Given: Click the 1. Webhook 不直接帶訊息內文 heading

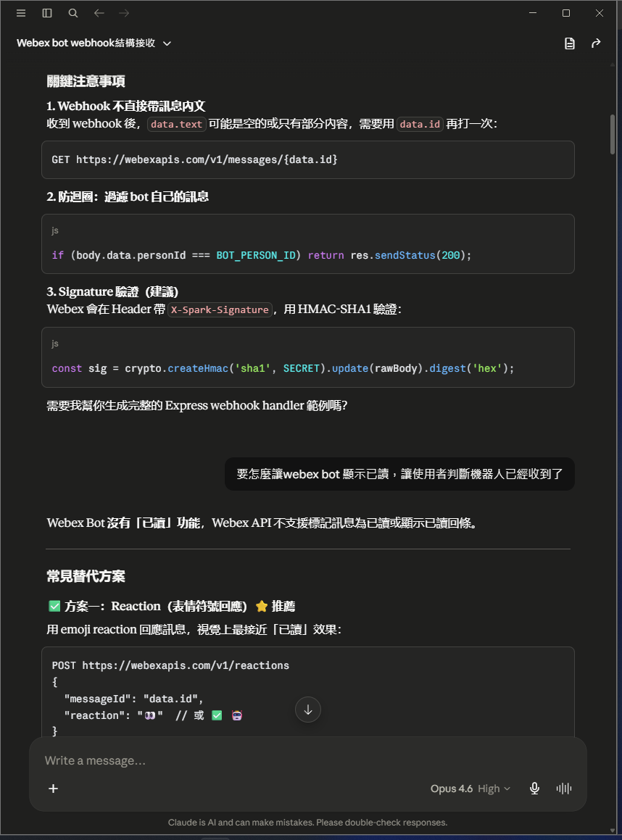Looking at the screenshot, I should (126, 107).
